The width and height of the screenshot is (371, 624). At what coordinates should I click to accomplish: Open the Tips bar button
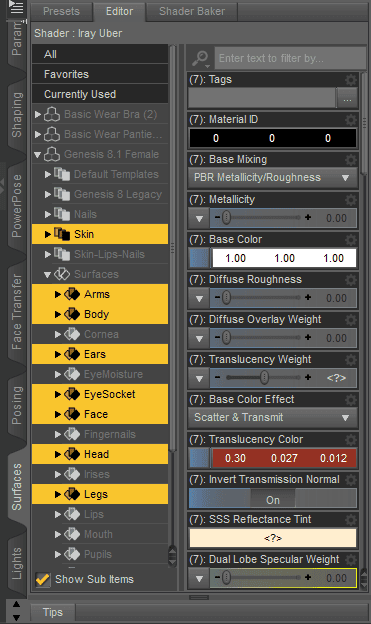(x=53, y=612)
